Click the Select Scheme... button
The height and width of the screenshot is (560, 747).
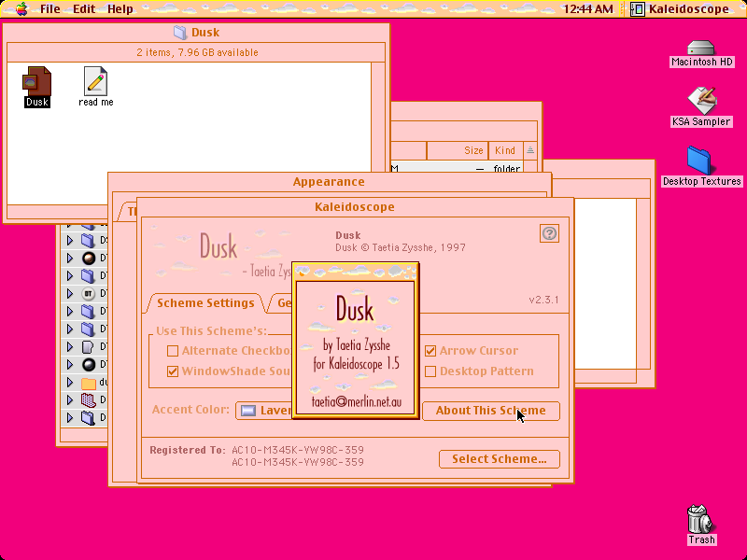(x=500, y=459)
